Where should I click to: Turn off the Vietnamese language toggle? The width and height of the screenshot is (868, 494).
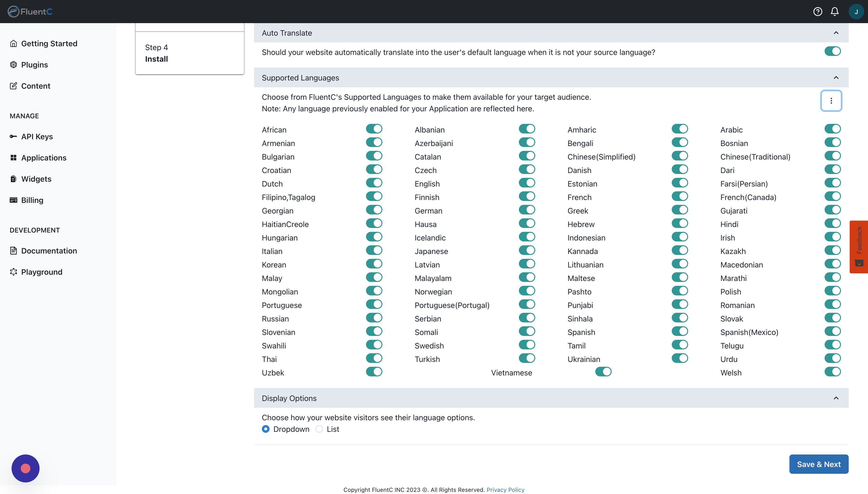(x=603, y=372)
